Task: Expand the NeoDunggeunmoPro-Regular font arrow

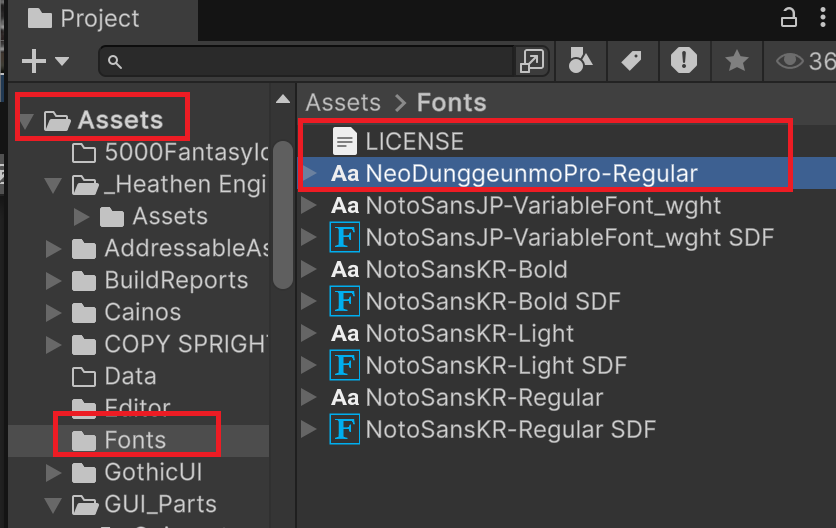Action: pos(310,173)
